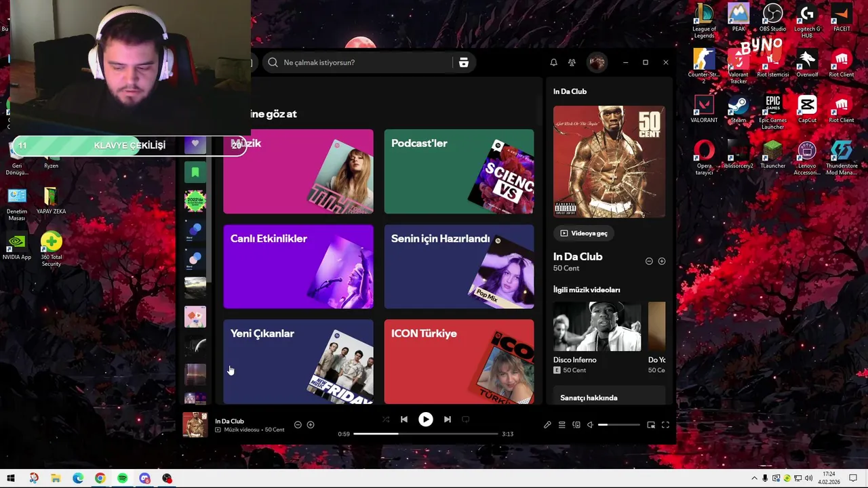Open the lyrics microphone icon
The image size is (868, 488).
click(547, 425)
